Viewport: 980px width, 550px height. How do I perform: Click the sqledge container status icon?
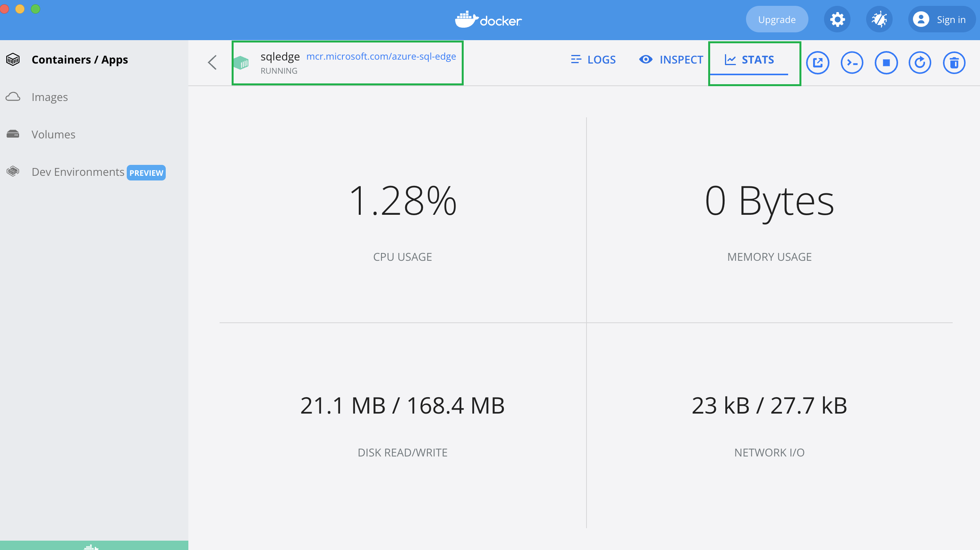(x=241, y=62)
